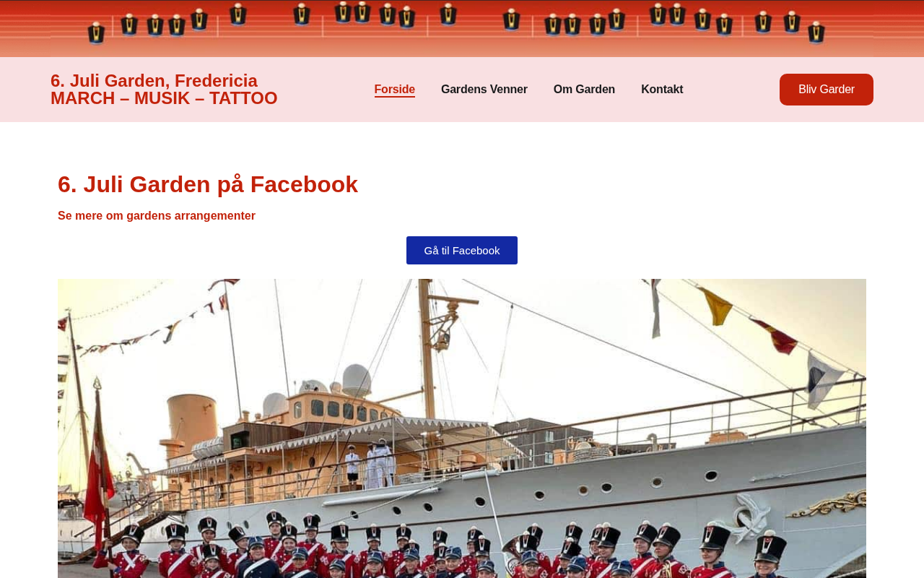The height and width of the screenshot is (578, 924).
Task: Click the Bliv Garder button
Action: 827,90
